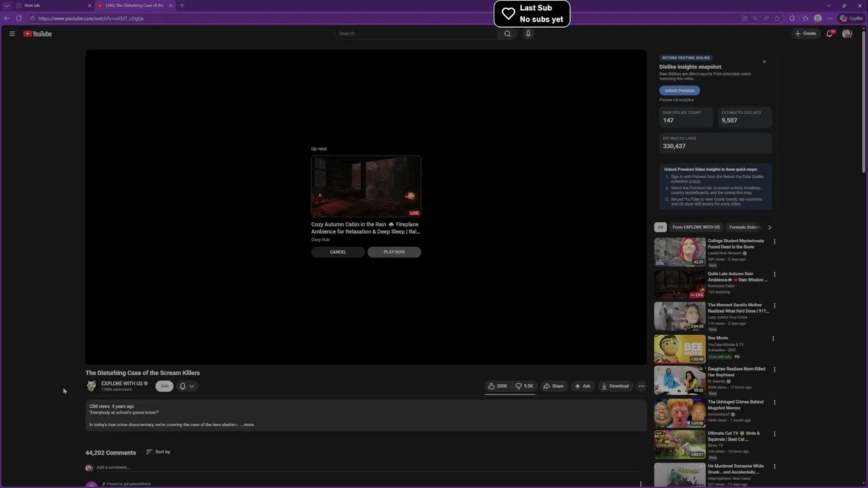The image size is (868, 488).
Task: Open Sort by comments dropdown
Action: 158,452
